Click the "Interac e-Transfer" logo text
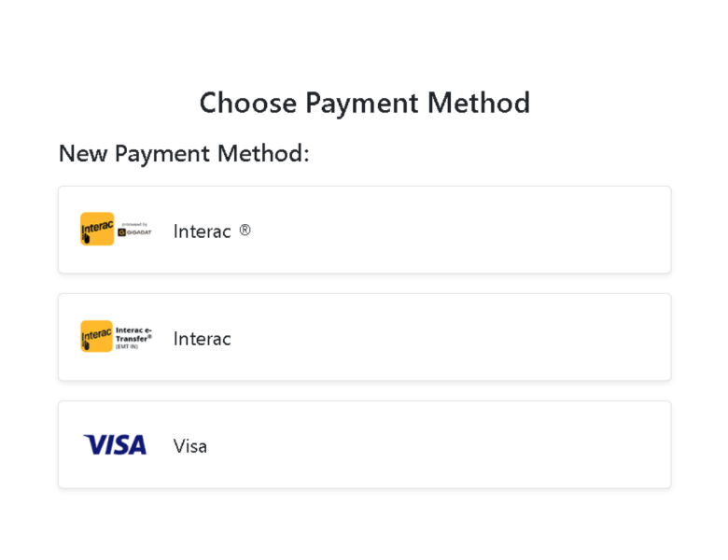The width and height of the screenshot is (728, 560). point(133,333)
